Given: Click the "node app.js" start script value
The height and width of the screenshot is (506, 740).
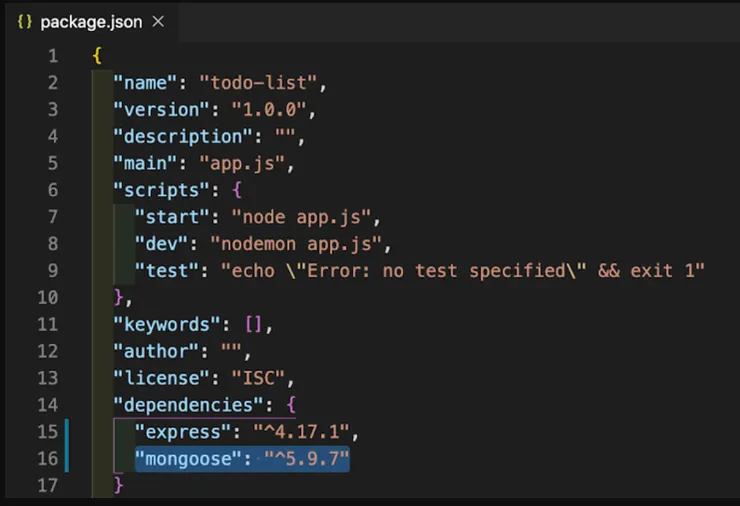Looking at the screenshot, I should point(306,216).
